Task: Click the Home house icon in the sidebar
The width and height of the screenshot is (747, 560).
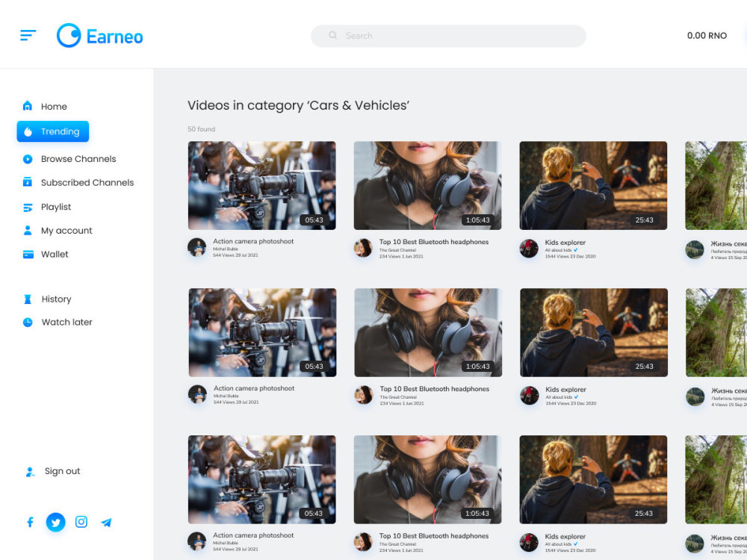Action: [x=28, y=106]
